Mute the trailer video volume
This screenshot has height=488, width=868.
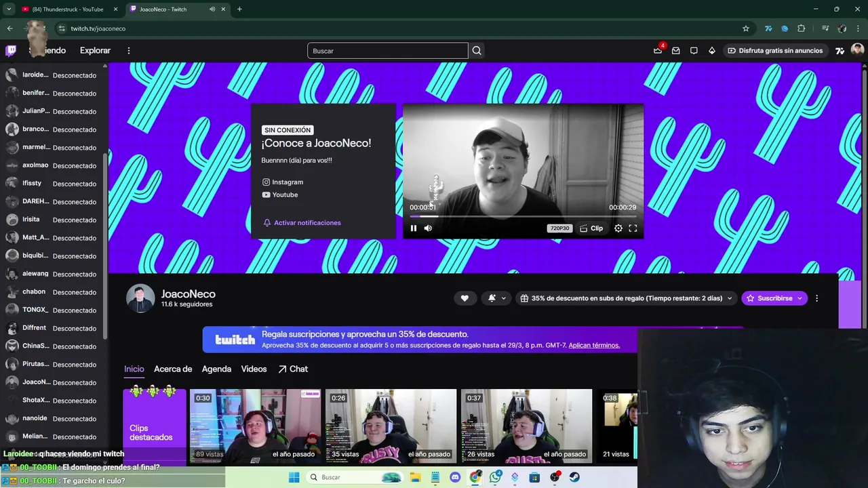(x=428, y=228)
